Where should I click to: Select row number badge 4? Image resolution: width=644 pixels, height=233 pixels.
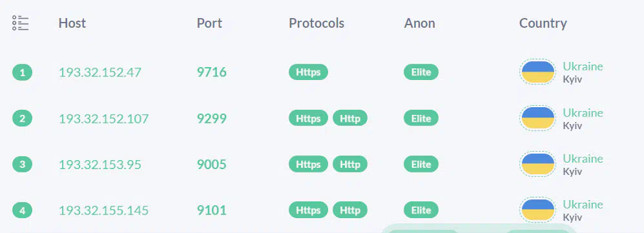[22, 211]
